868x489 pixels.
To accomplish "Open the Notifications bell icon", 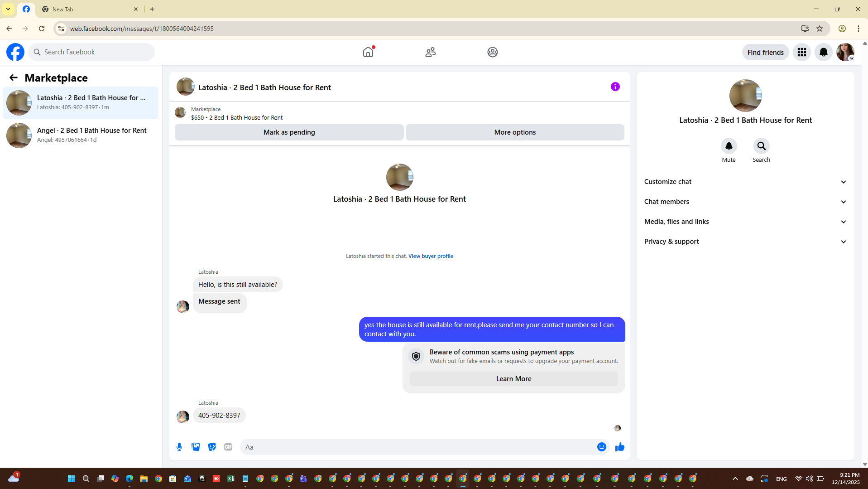I will point(824,52).
